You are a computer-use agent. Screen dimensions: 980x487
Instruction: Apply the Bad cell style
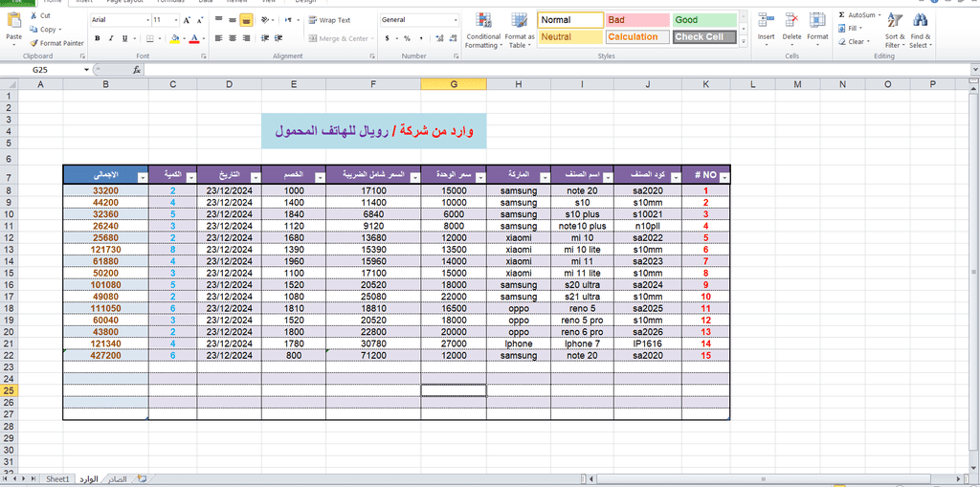click(x=637, y=20)
